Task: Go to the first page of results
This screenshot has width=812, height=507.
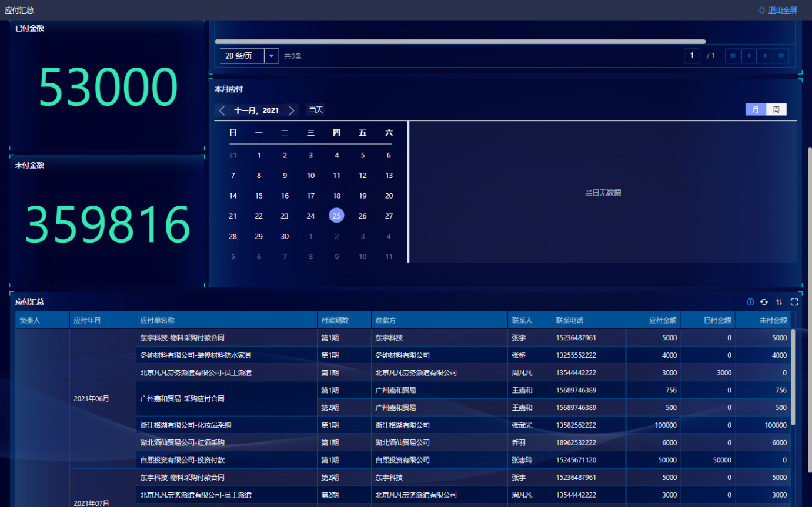Action: [x=733, y=56]
